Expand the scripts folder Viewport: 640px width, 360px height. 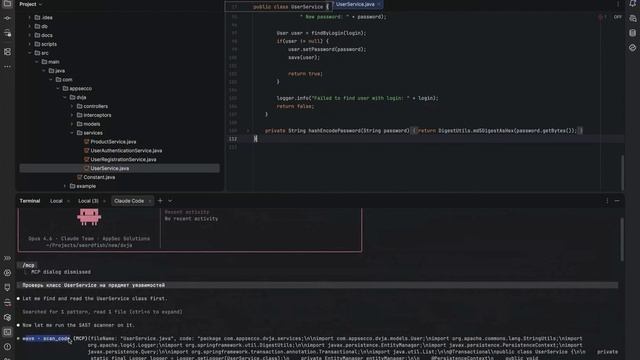click(29, 44)
